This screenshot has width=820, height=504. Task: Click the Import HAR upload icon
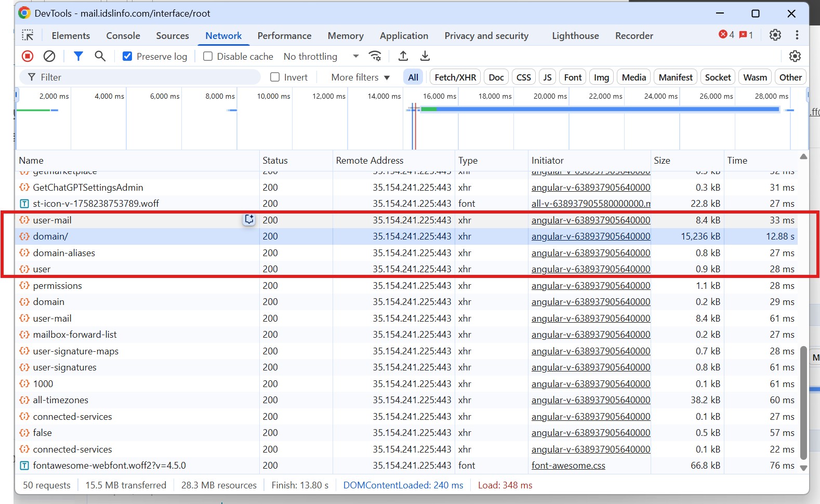click(x=403, y=56)
